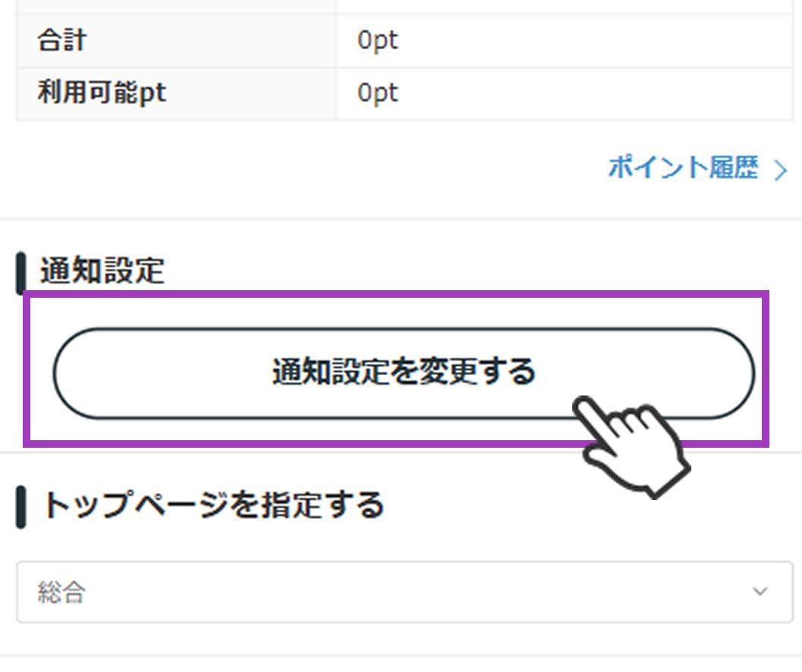Select the トップページを指定する heading
Screen dimensions: 802x672
click(x=212, y=505)
